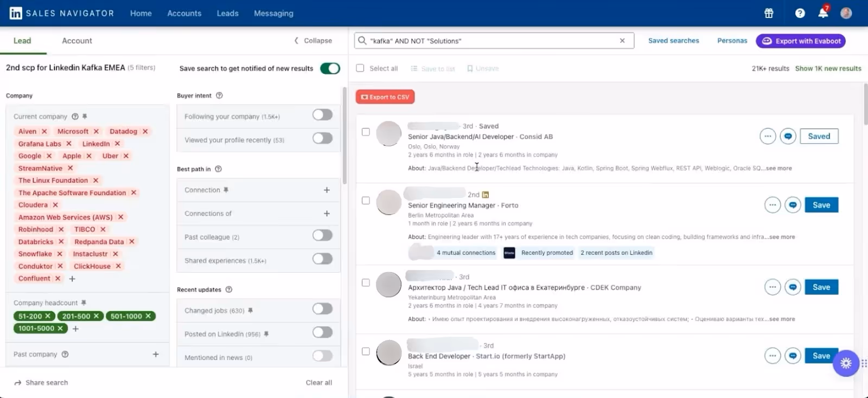Remove the Datadog company filter

pos(145,131)
